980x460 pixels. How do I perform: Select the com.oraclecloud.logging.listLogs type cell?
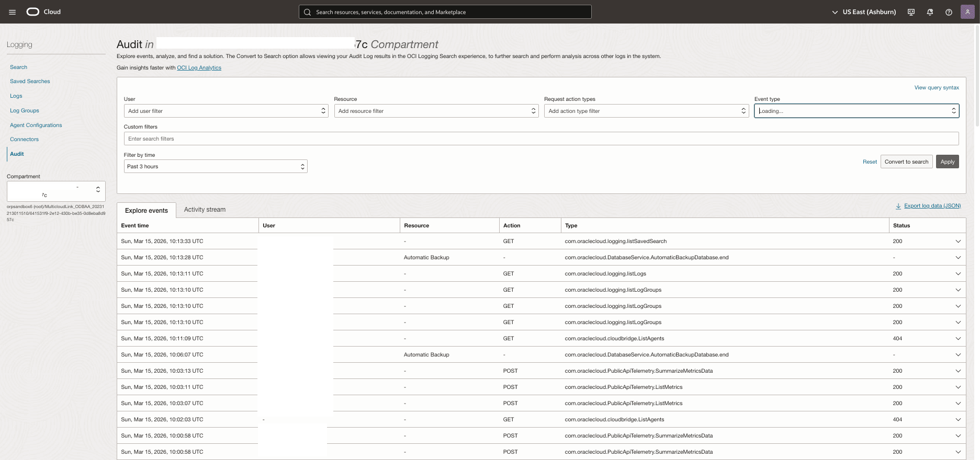point(605,274)
